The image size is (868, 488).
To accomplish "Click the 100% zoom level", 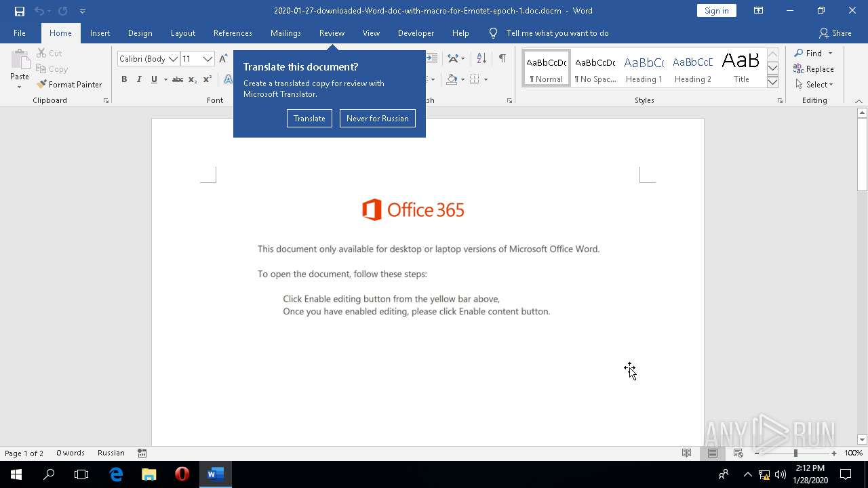I will click(x=853, y=453).
